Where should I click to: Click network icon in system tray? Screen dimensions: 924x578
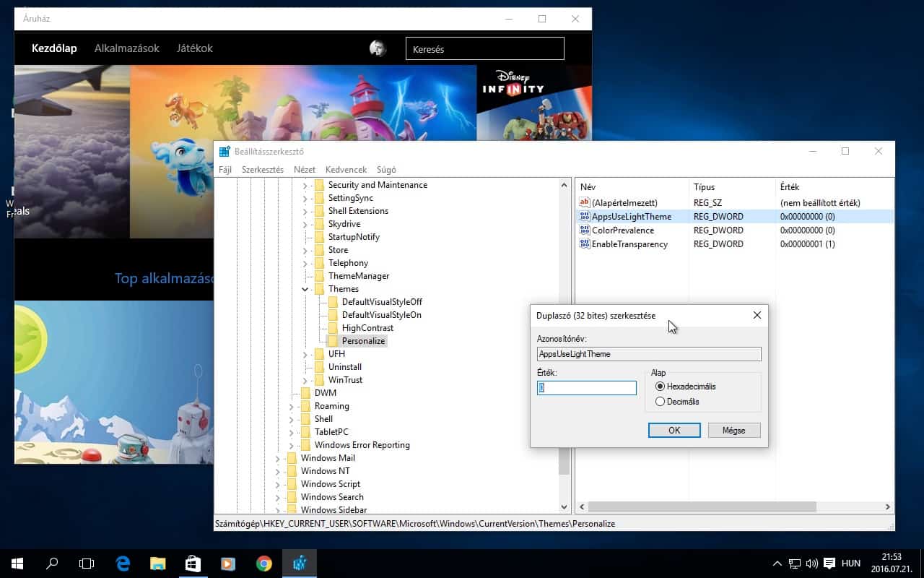pyautogui.click(x=794, y=564)
